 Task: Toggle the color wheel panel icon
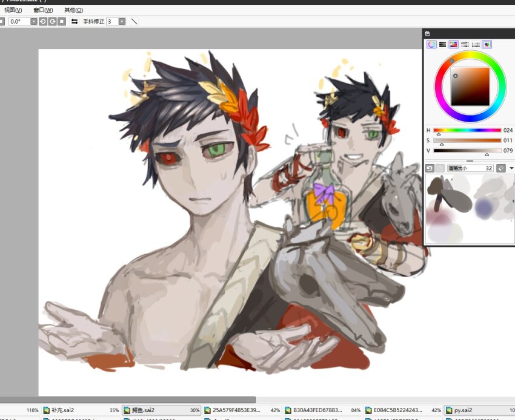[431, 44]
